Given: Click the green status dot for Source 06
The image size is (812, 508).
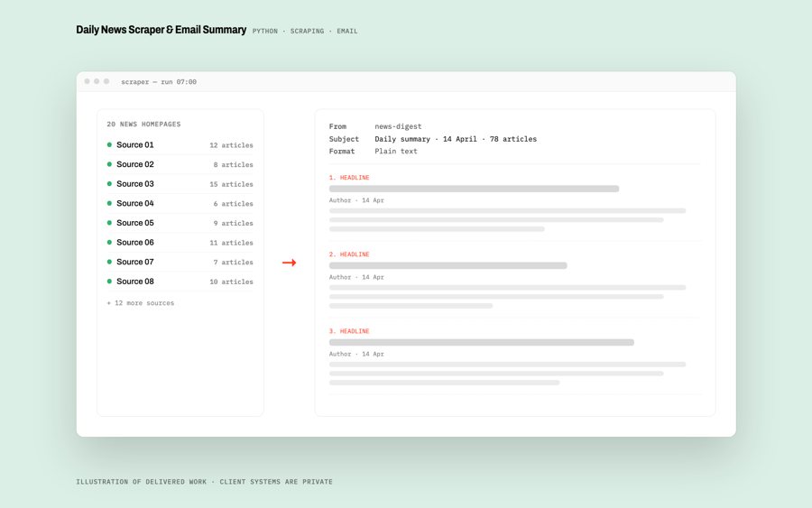Looking at the screenshot, I should (109, 243).
